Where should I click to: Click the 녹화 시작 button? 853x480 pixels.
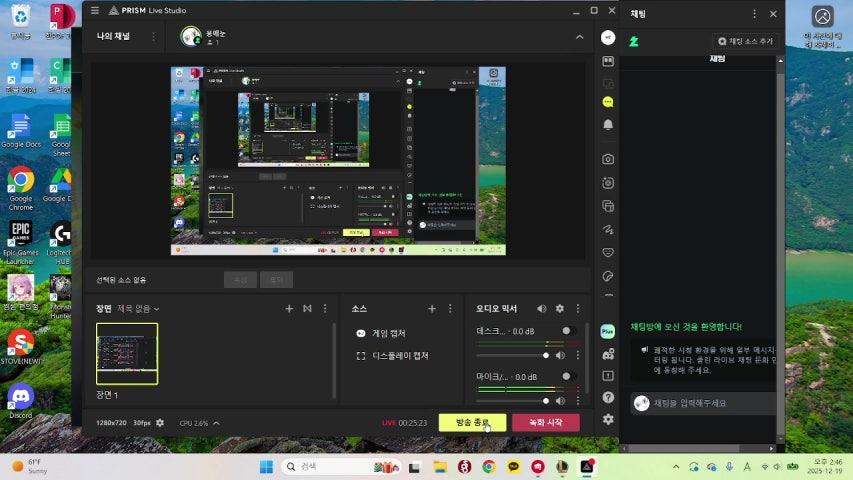tap(545, 423)
